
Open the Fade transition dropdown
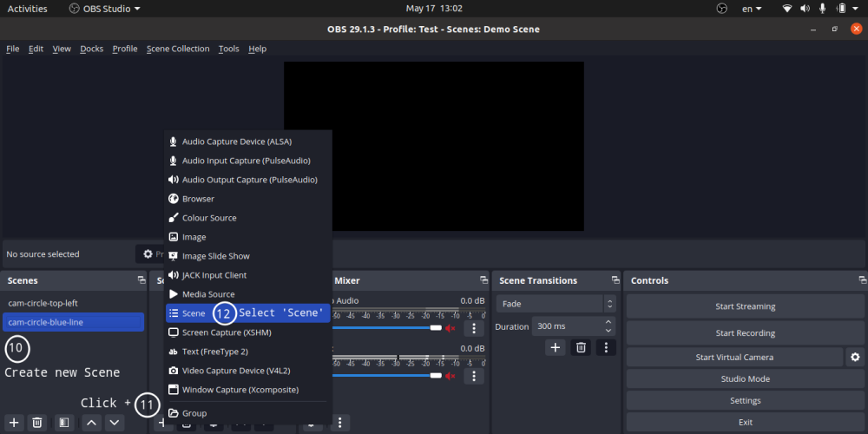[556, 304]
